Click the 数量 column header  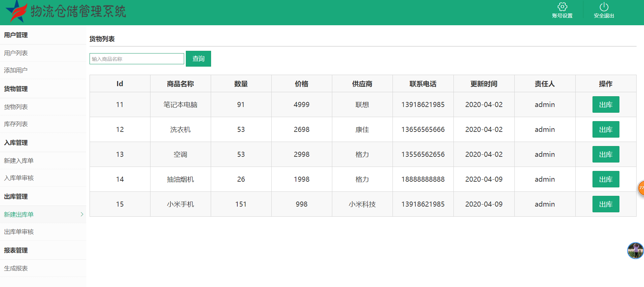coord(241,84)
